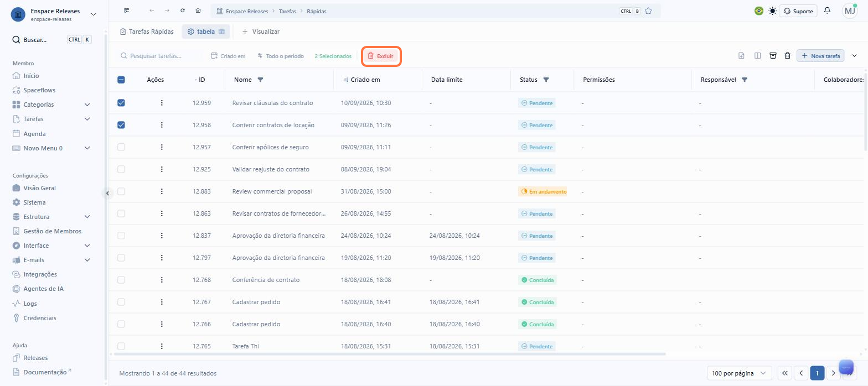
Task: Go to the previous page arrow
Action: point(801,373)
